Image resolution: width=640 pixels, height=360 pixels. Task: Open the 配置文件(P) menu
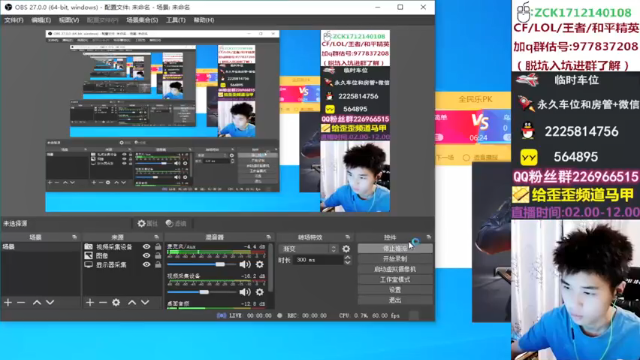102,20
